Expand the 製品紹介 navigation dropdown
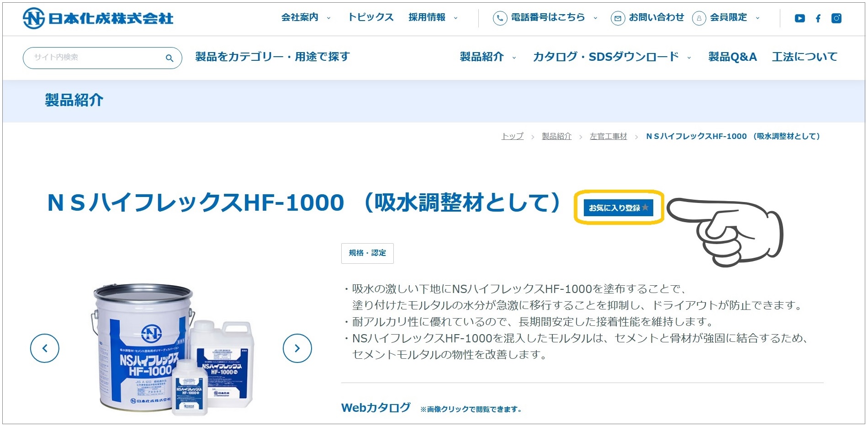Image resolution: width=868 pixels, height=426 pixels. (x=487, y=57)
